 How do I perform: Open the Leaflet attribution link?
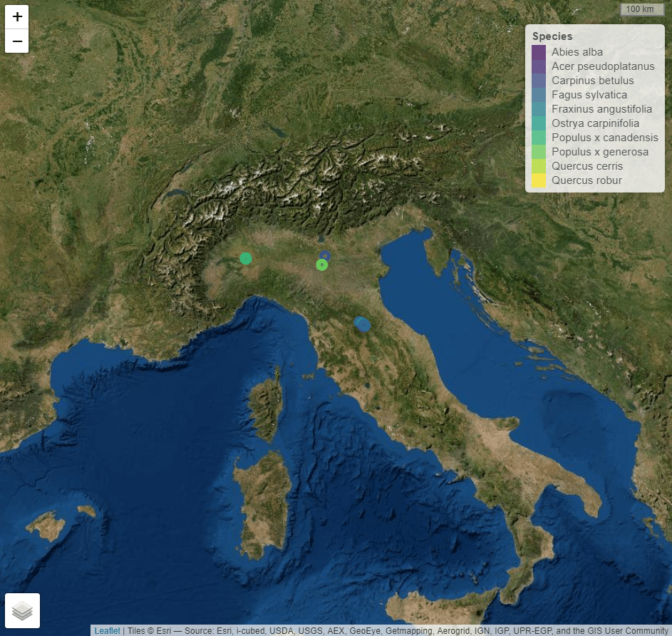pyautogui.click(x=108, y=630)
